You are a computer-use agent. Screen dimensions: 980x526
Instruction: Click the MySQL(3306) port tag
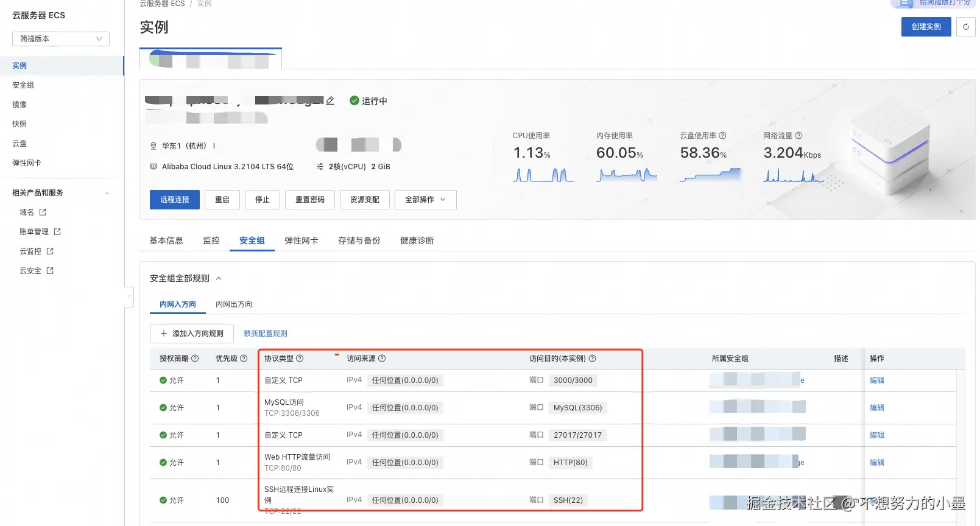[578, 408]
